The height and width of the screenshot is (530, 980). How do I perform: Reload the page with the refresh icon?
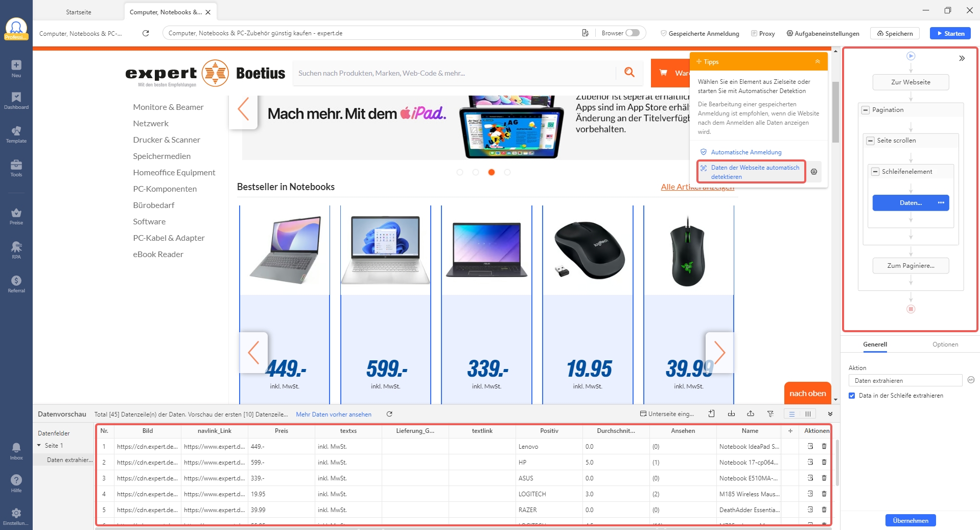(146, 33)
